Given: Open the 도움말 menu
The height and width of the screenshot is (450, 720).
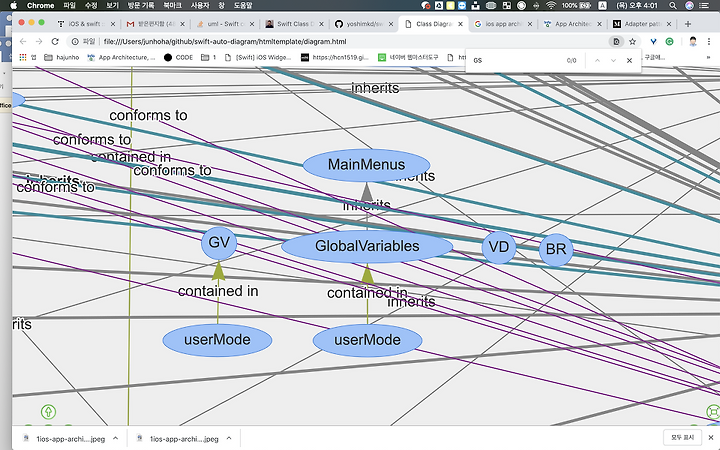Looking at the screenshot, I should pos(243,6).
